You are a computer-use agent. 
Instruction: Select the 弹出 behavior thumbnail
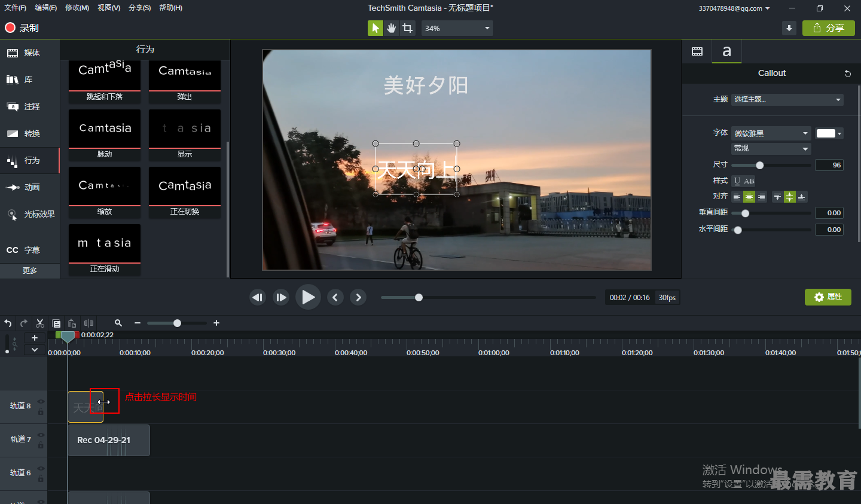pos(185,82)
